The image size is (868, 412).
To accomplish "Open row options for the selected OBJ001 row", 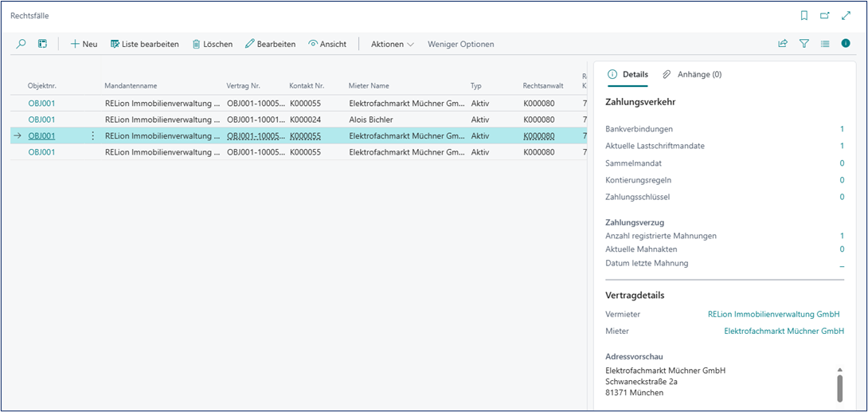I will (92, 135).
